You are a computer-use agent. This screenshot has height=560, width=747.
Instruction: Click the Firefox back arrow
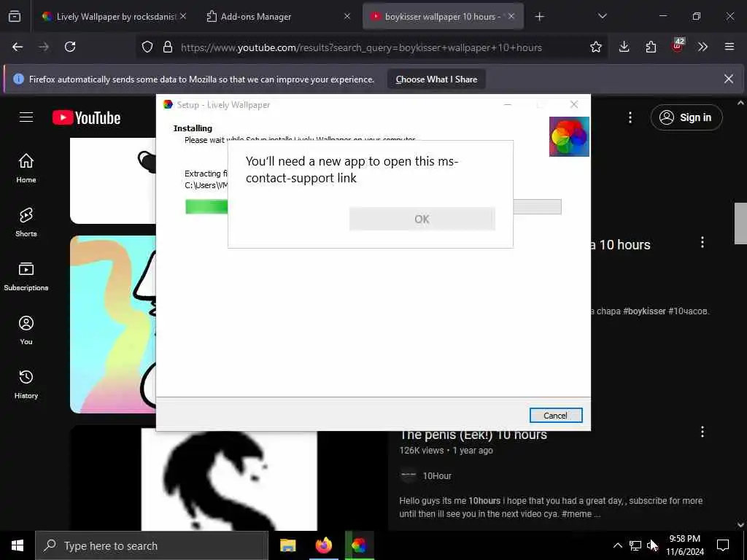click(x=18, y=47)
